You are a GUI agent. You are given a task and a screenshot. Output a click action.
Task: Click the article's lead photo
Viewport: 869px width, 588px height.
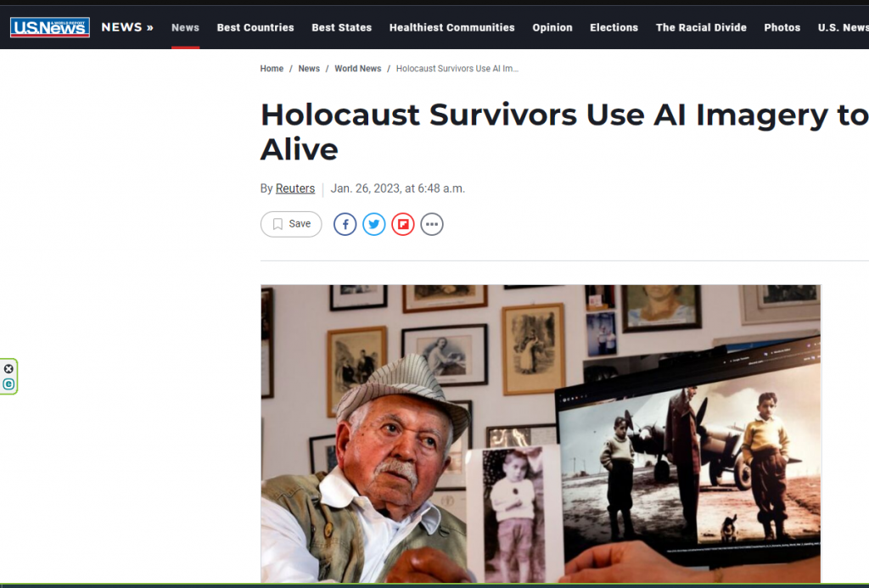click(541, 434)
